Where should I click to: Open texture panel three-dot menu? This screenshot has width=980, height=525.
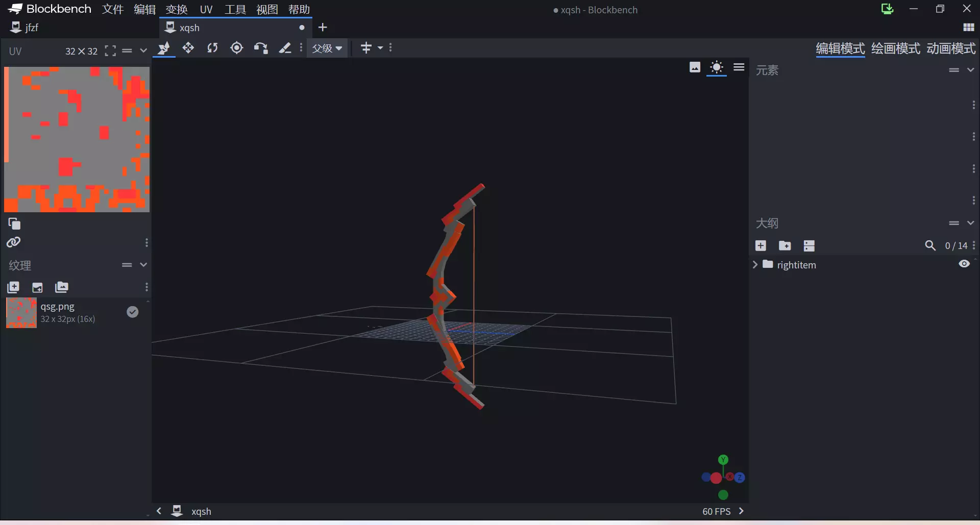tap(146, 287)
